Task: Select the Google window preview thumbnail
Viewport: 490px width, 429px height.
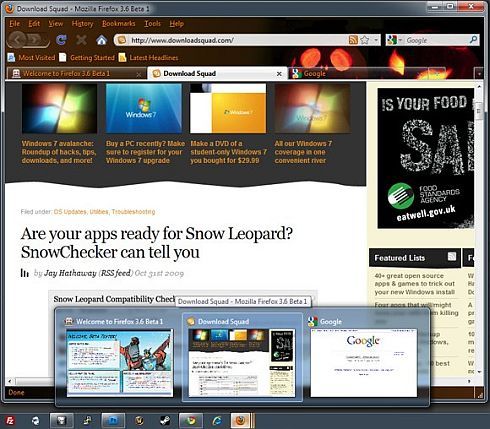Action: [364, 363]
